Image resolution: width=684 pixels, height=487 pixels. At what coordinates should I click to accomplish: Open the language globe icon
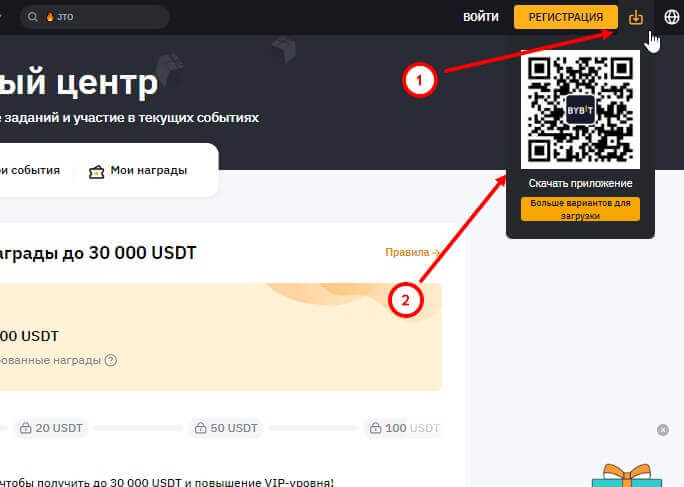tap(671, 17)
